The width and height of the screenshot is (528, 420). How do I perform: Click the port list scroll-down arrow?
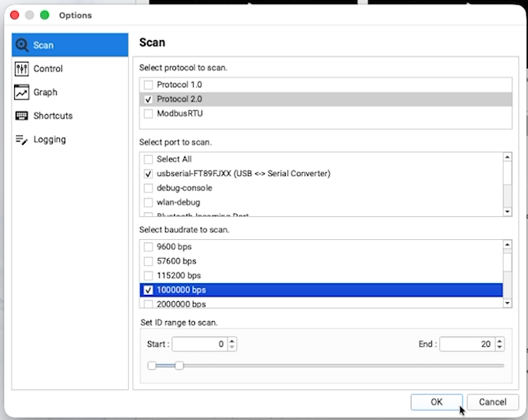pyautogui.click(x=507, y=212)
